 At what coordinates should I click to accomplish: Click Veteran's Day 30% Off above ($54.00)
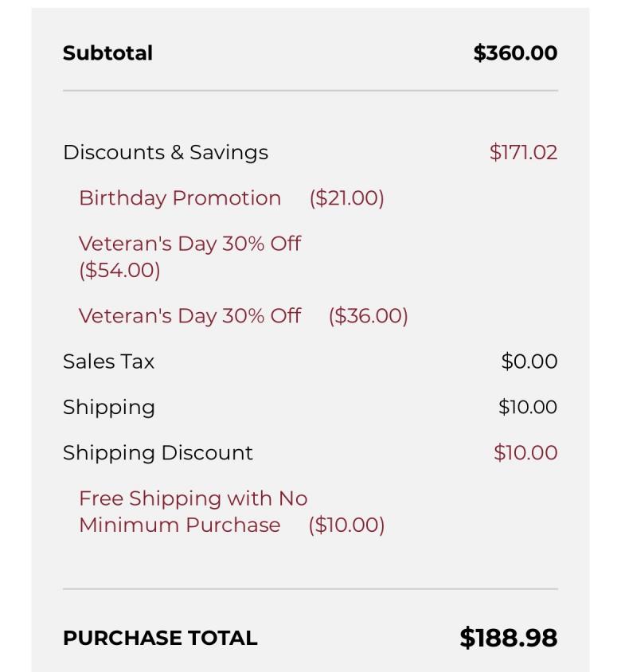[189, 244]
